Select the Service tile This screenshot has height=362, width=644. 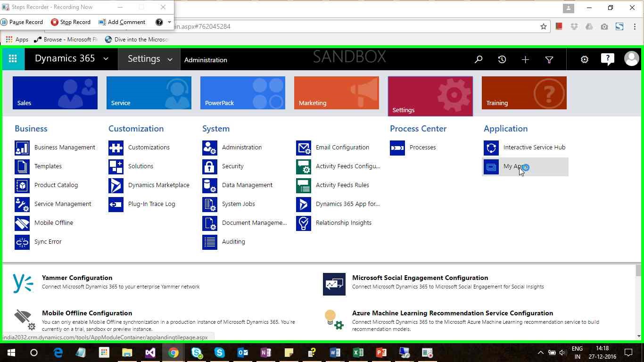coord(149,93)
